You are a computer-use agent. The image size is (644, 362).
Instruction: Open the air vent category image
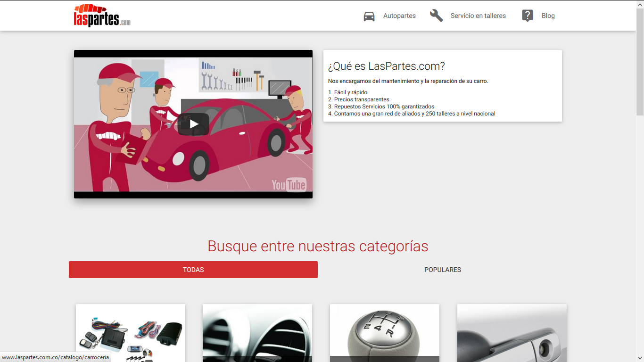pos(257,333)
